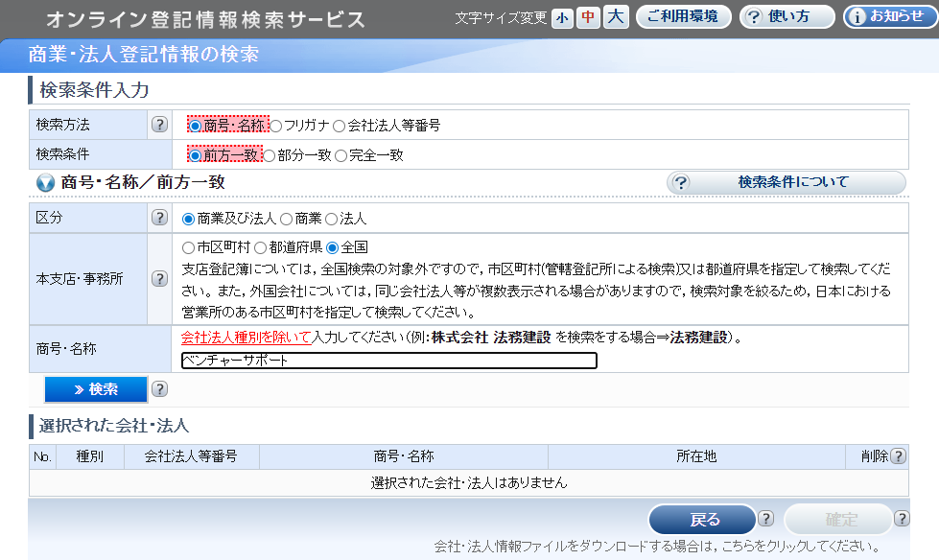939x560 pixels.
Task: Collapse 商号・名称／前方一致 section arrow icon
Action: pyautogui.click(x=45, y=182)
